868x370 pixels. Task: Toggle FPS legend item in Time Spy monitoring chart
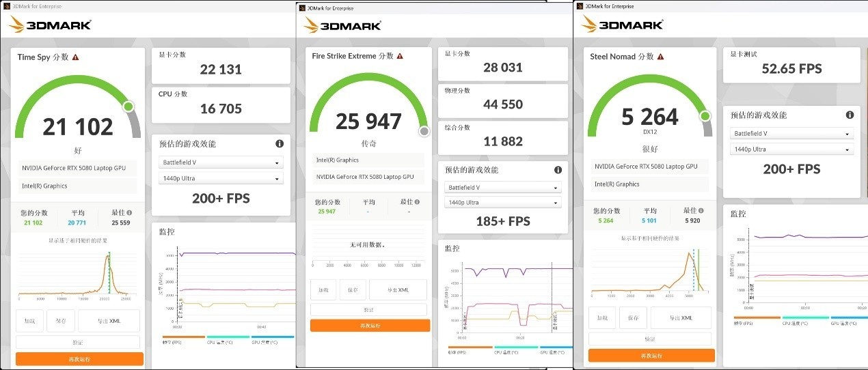click(x=183, y=339)
